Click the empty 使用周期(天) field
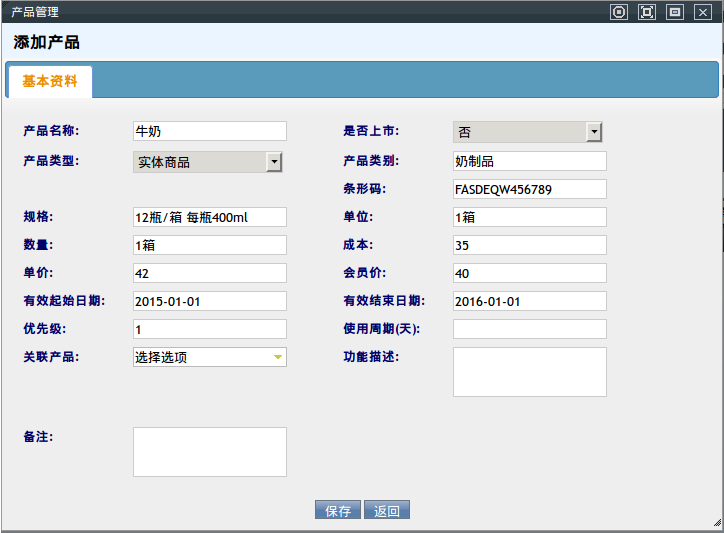This screenshot has height=533, width=724. [x=530, y=329]
